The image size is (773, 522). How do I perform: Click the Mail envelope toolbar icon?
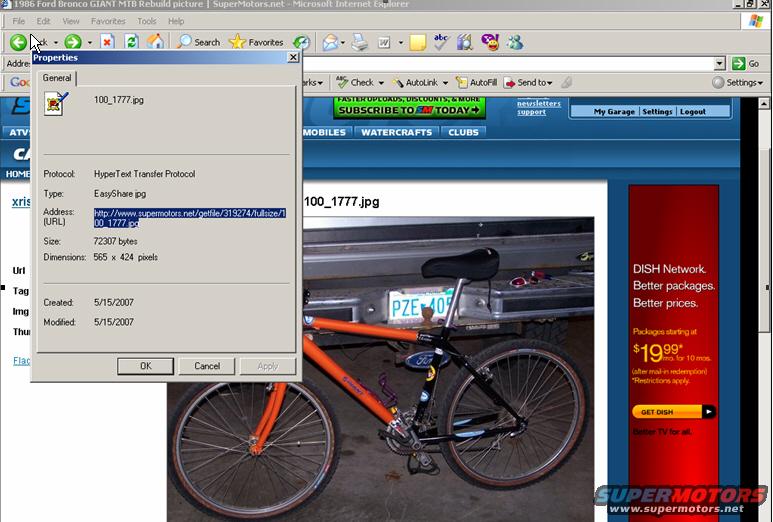pyautogui.click(x=329, y=42)
